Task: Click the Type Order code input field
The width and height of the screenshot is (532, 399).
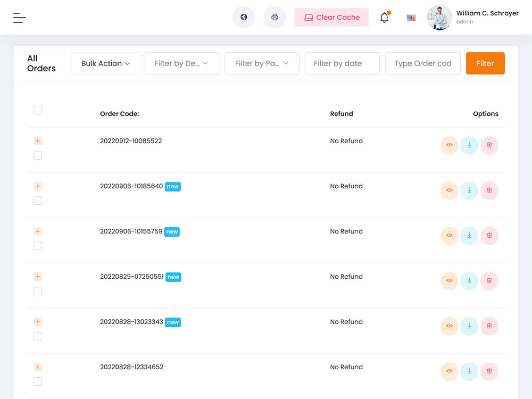Action: (x=422, y=63)
